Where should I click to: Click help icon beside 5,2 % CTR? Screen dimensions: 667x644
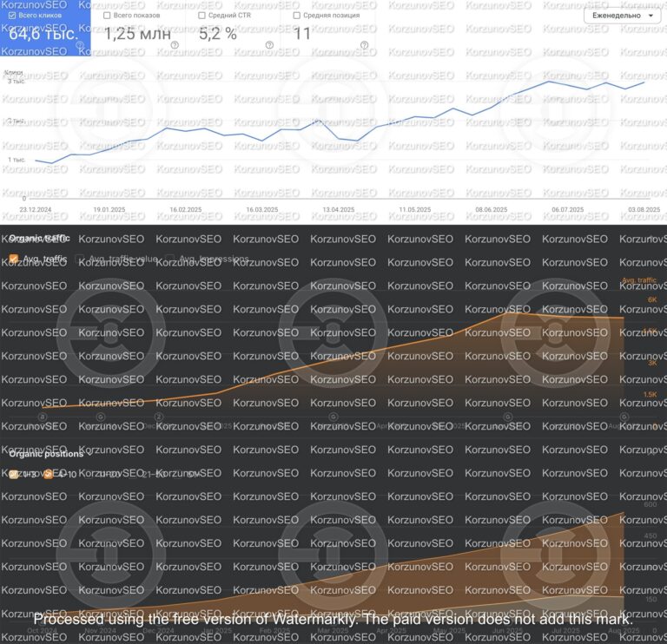(269, 45)
